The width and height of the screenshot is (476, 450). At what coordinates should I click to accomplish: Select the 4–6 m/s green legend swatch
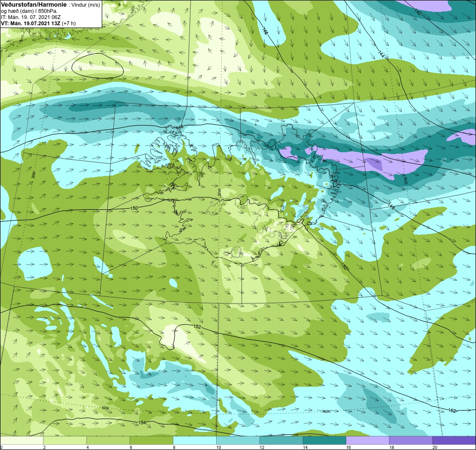coord(108,440)
